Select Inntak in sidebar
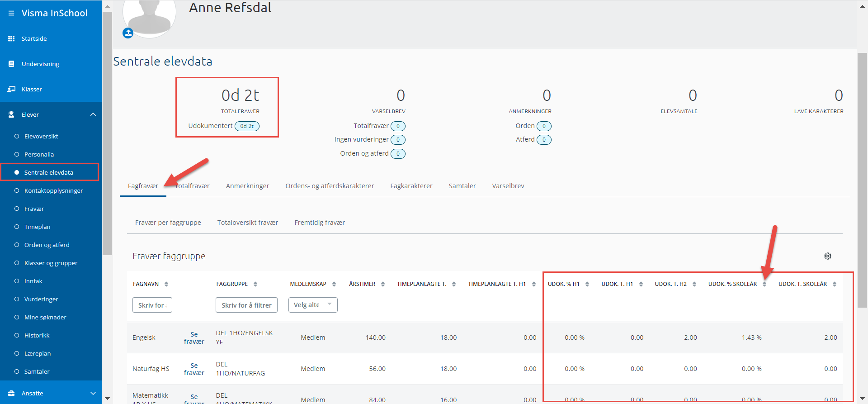This screenshot has height=404, width=868. tap(33, 281)
